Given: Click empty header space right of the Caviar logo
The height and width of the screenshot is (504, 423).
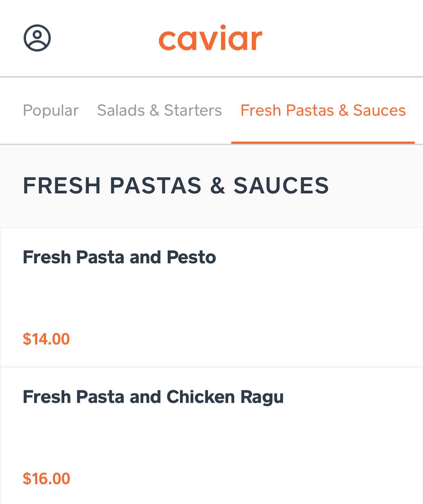Looking at the screenshot, I should coord(341,38).
